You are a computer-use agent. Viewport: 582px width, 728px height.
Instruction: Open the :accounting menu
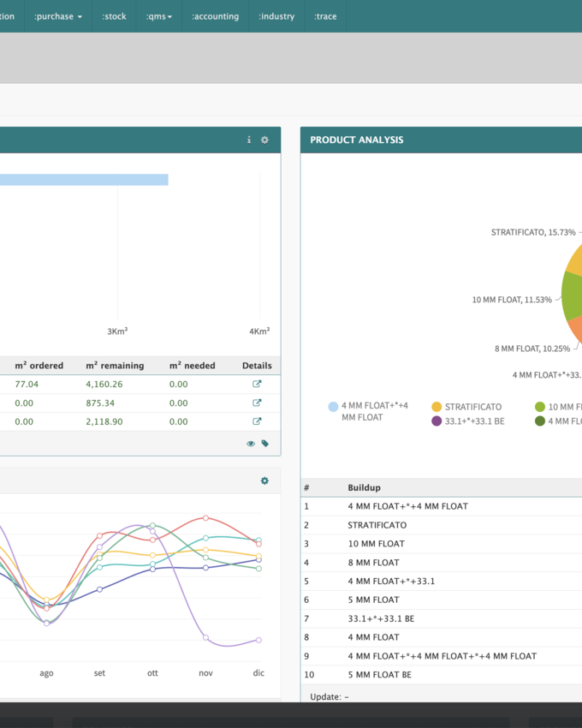click(215, 16)
